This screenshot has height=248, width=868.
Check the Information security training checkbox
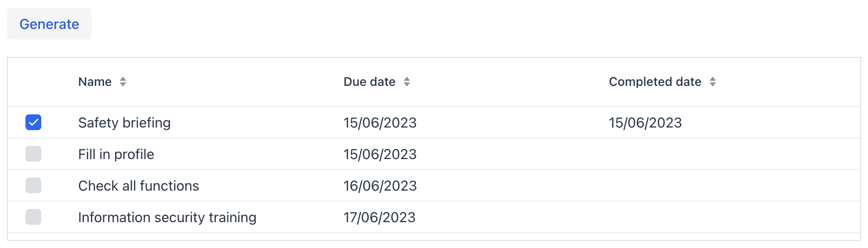(x=33, y=217)
